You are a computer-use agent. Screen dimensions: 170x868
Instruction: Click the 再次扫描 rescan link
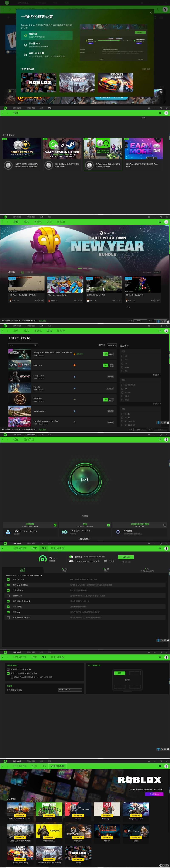pos(85,516)
